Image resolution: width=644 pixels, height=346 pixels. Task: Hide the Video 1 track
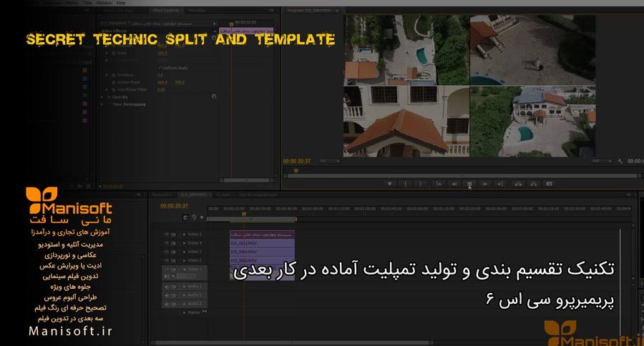[x=167, y=270]
